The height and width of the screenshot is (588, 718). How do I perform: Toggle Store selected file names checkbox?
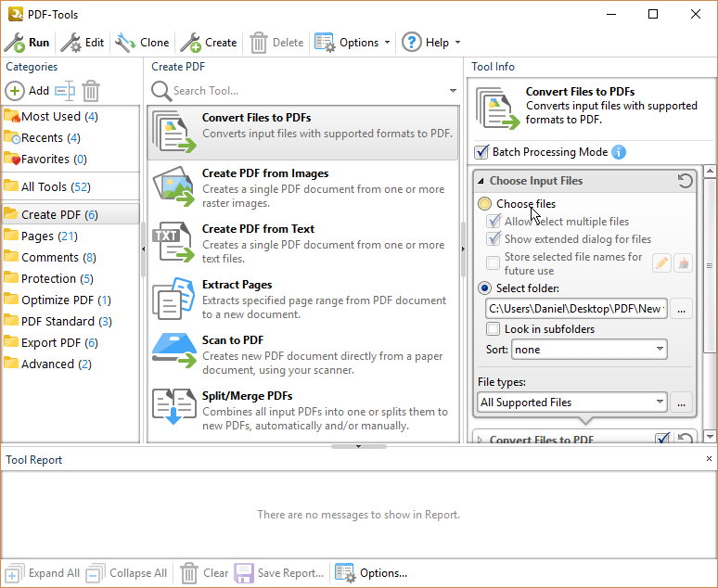coord(494,263)
